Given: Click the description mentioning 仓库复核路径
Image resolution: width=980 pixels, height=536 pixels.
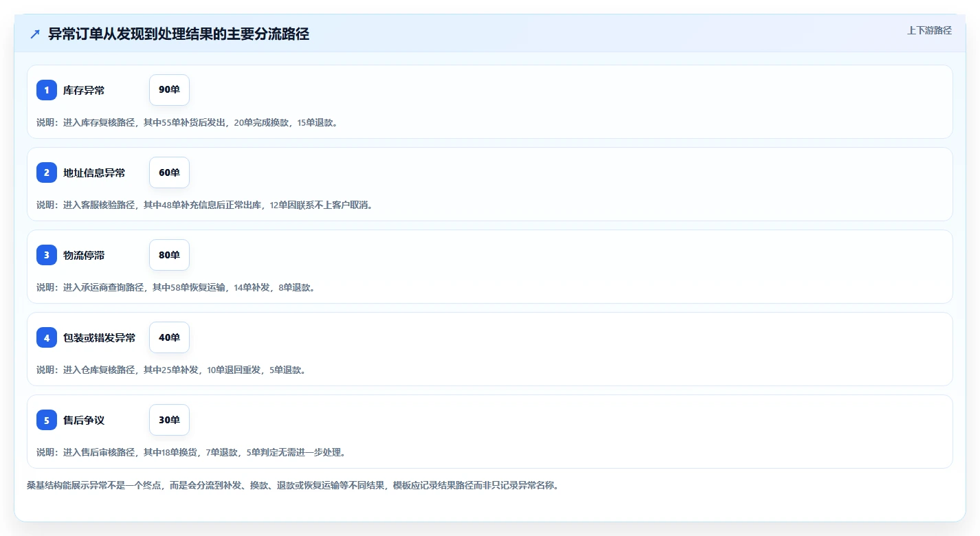Looking at the screenshot, I should pyautogui.click(x=171, y=370).
